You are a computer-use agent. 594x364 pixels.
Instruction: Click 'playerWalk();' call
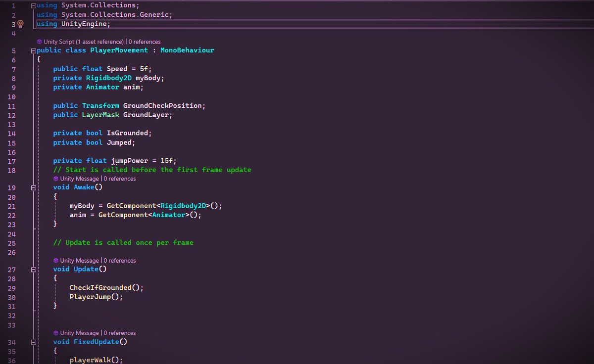pyautogui.click(x=96, y=361)
